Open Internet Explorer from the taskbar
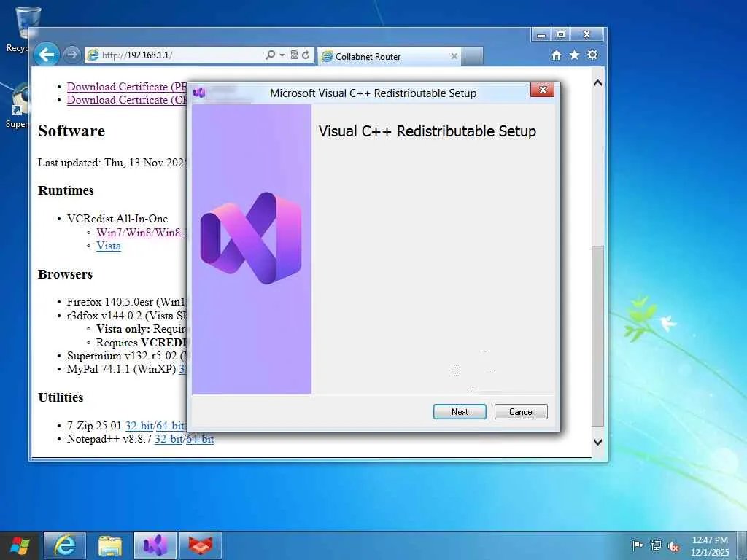Viewport: 747px width, 560px height. point(65,545)
